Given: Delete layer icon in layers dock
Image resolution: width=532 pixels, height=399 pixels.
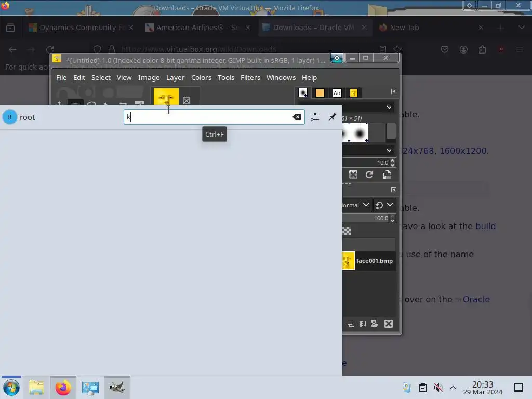Looking at the screenshot, I should pyautogui.click(x=389, y=324).
